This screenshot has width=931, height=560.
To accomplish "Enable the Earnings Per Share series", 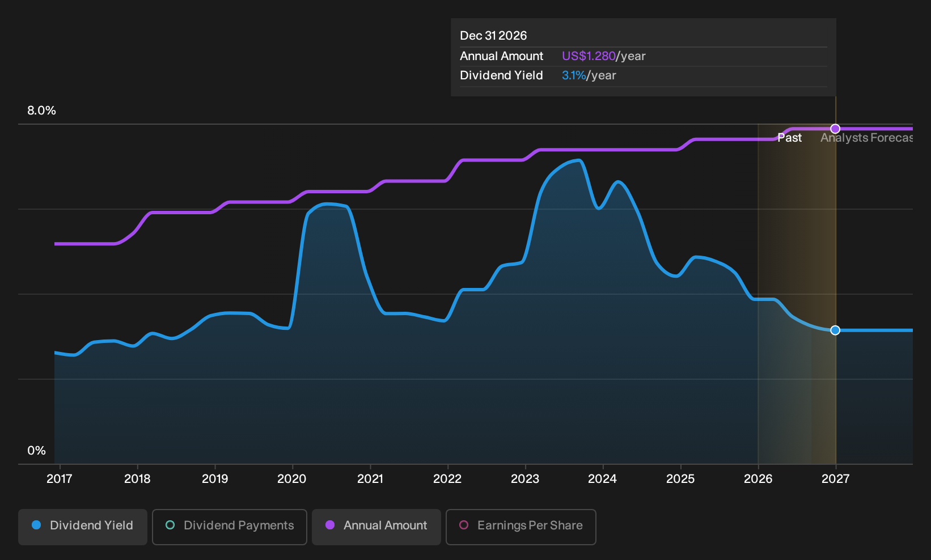I will tap(521, 527).
